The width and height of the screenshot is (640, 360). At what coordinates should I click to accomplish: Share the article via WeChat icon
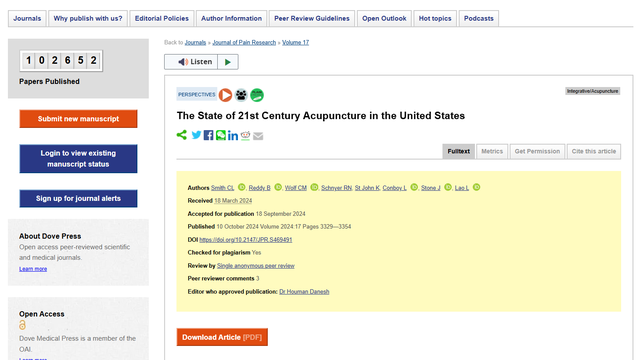coord(221,135)
